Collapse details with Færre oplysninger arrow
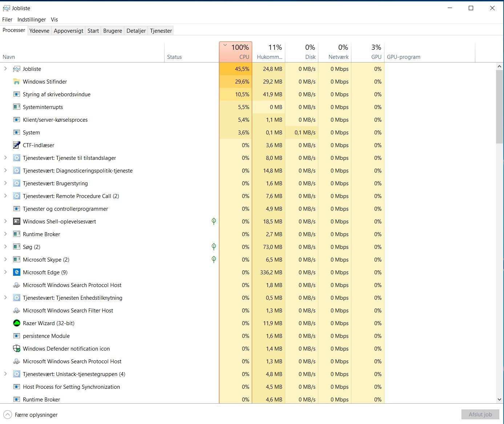Screen dimensions: 504x424 coord(7,415)
